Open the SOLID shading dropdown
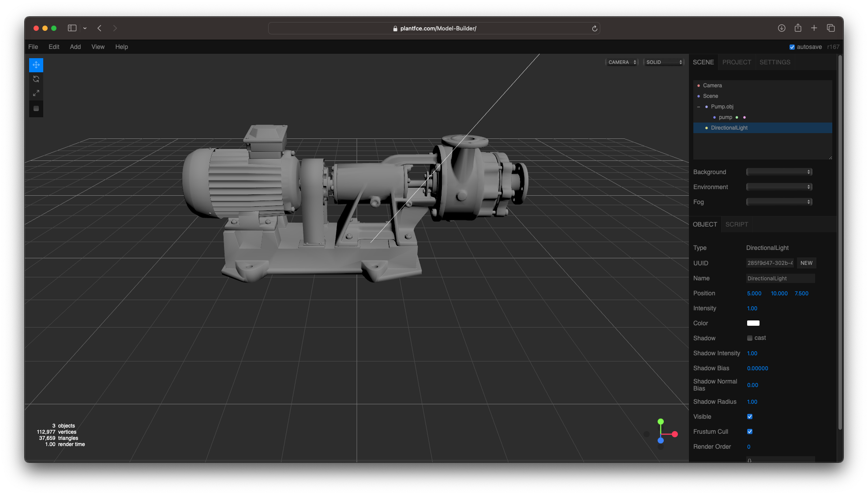The image size is (868, 495). coord(663,62)
